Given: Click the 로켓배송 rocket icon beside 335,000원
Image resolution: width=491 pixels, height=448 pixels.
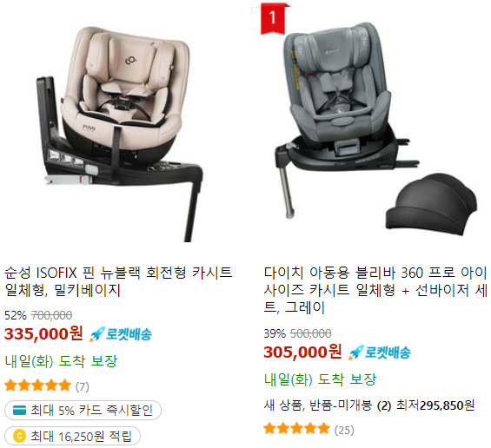Looking at the screenshot, I should (96, 334).
